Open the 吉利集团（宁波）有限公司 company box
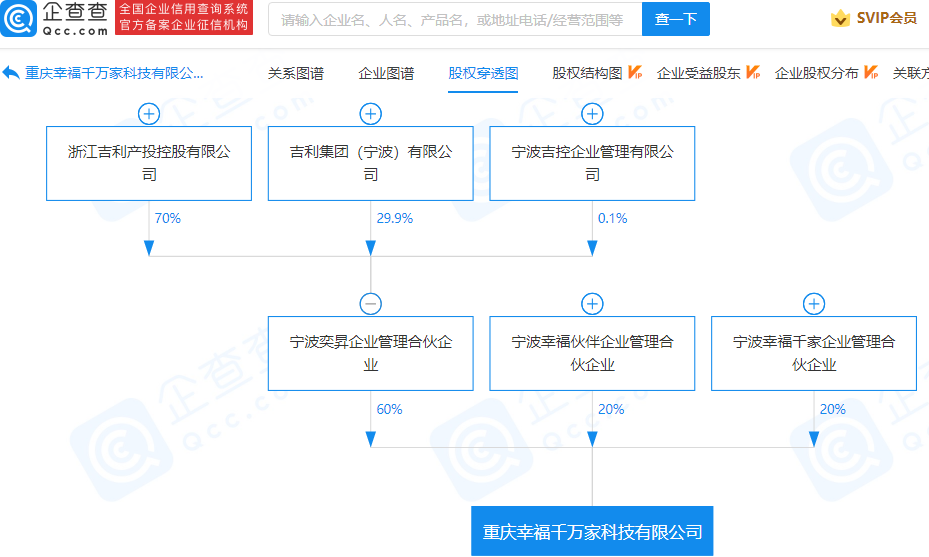Viewport: 929px width, 557px height. coord(371,163)
